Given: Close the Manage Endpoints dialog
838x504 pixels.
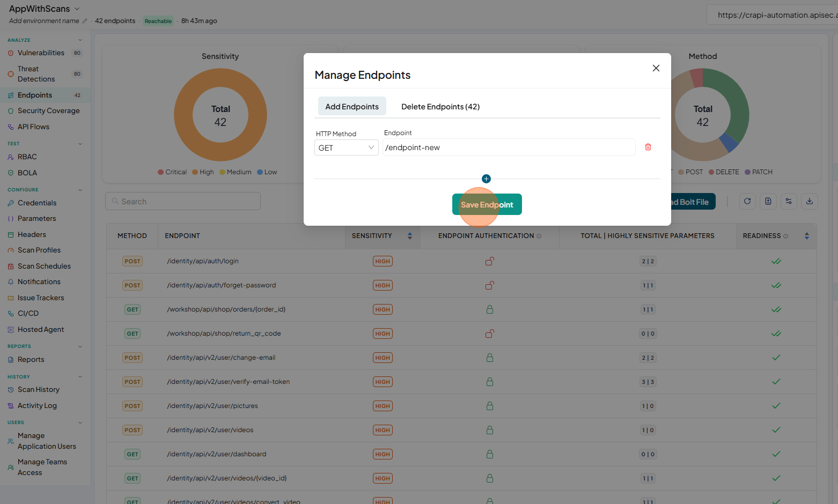Looking at the screenshot, I should (x=656, y=68).
